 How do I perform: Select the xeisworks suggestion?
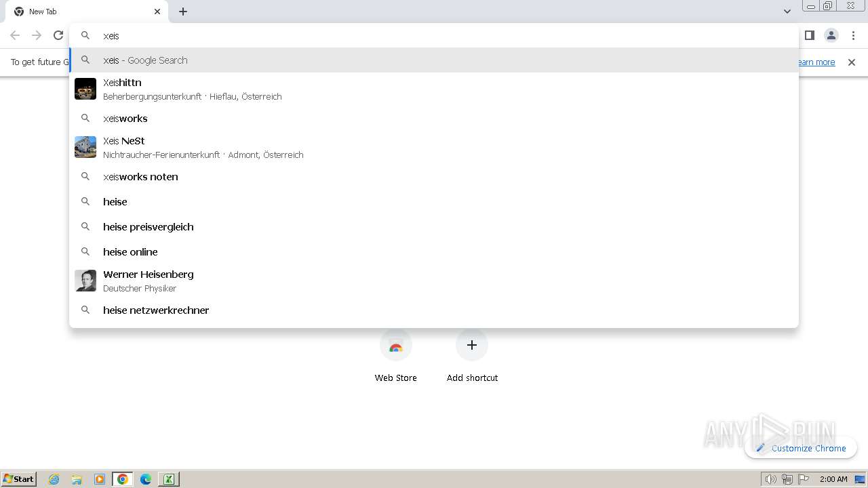(434, 119)
